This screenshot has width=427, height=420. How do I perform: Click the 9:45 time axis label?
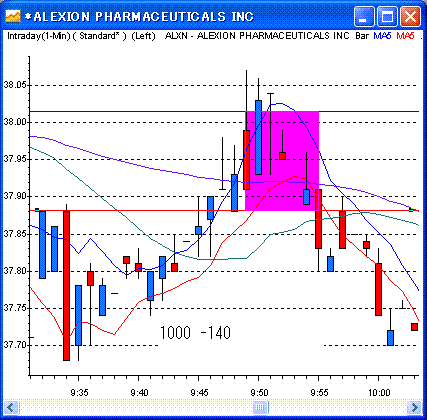point(199,393)
